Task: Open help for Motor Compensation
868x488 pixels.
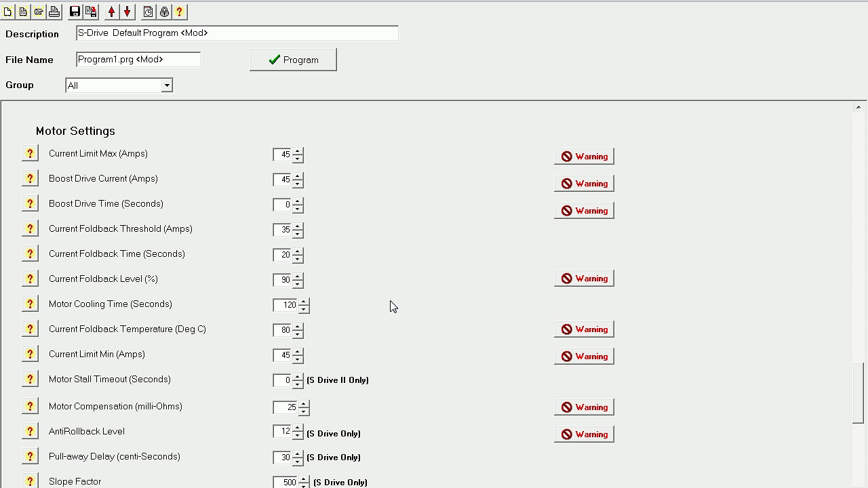Action: [30, 407]
